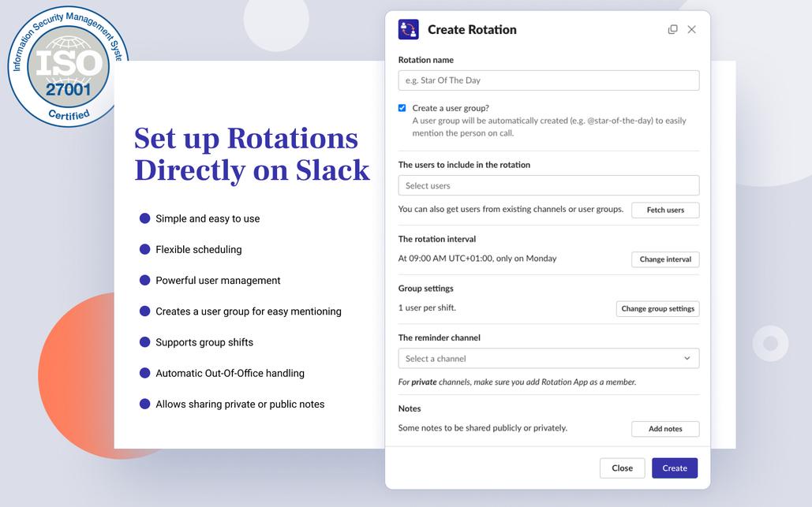Open Change interval settings
The image size is (812, 507).
click(x=664, y=259)
